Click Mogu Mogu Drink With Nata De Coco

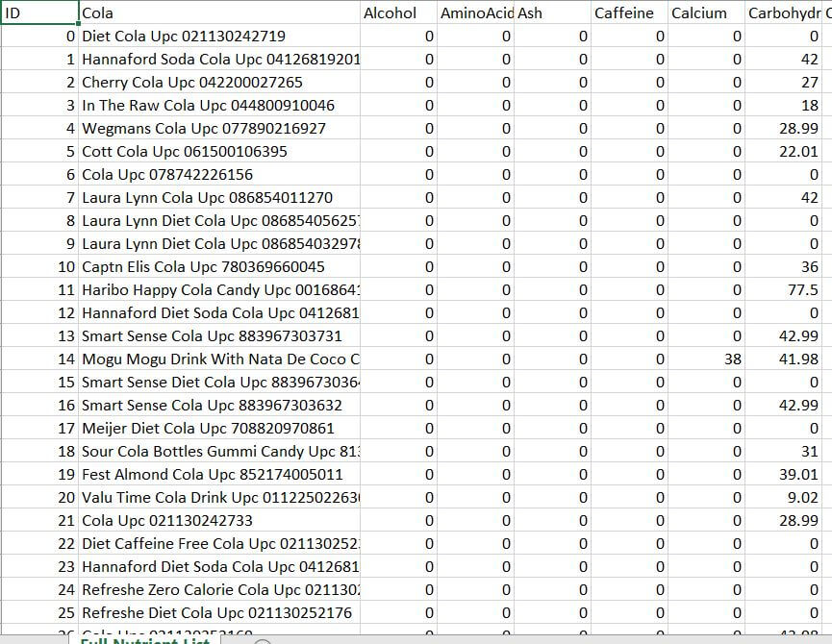pyautogui.click(x=219, y=359)
